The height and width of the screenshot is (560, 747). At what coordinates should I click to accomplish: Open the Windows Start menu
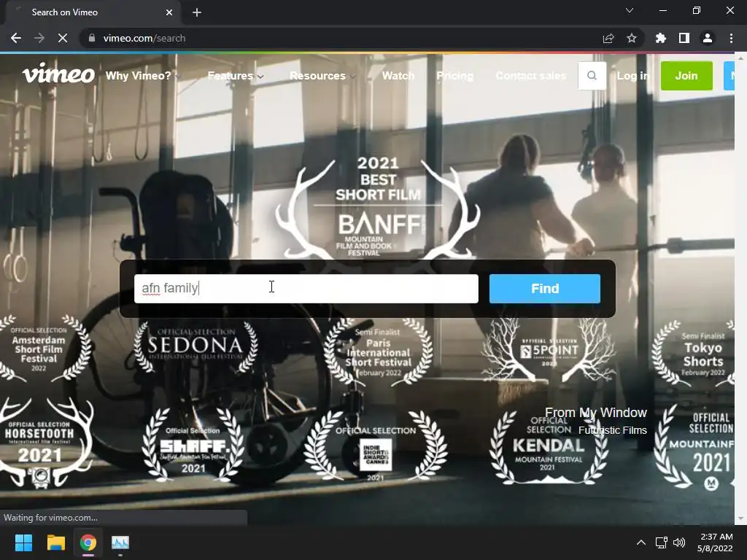pos(23,542)
